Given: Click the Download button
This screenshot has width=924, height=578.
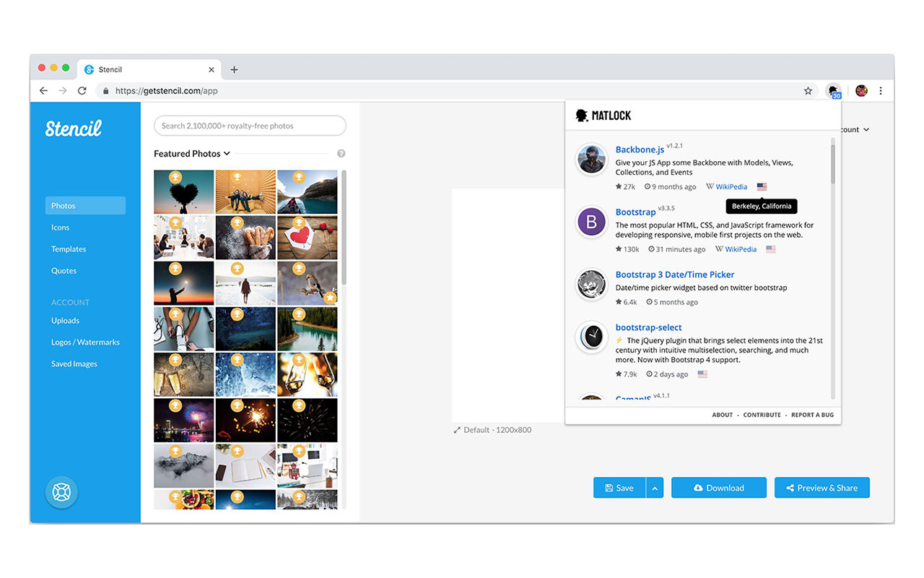Looking at the screenshot, I should tap(719, 488).
